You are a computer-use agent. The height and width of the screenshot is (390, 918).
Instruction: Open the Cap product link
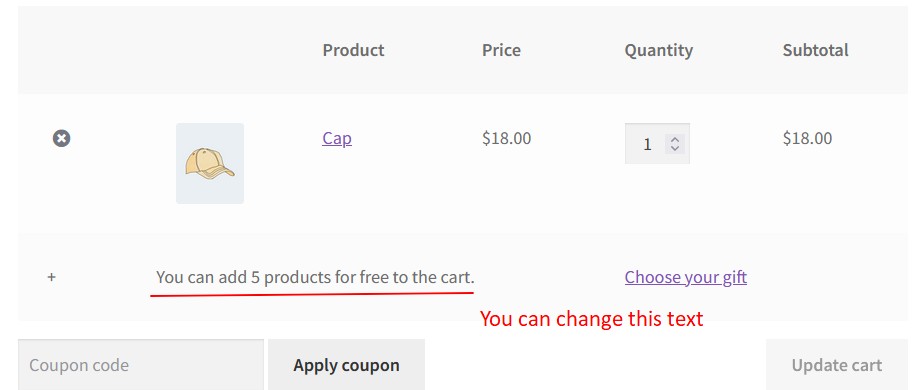click(337, 139)
